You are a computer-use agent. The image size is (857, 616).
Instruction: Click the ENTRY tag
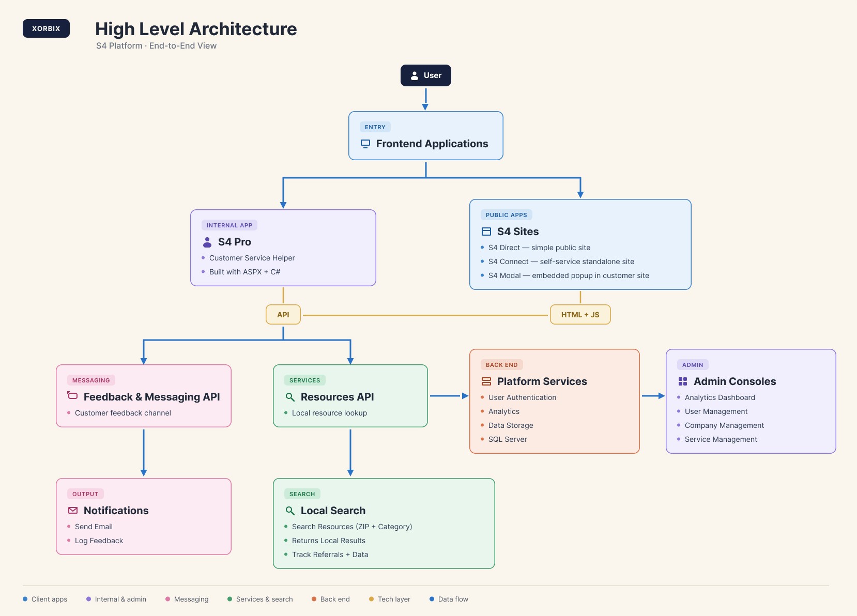coord(375,127)
